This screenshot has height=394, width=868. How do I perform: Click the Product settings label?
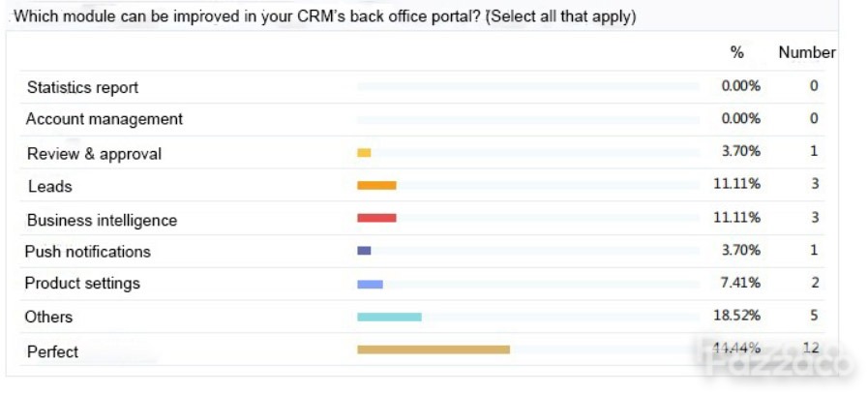82,284
